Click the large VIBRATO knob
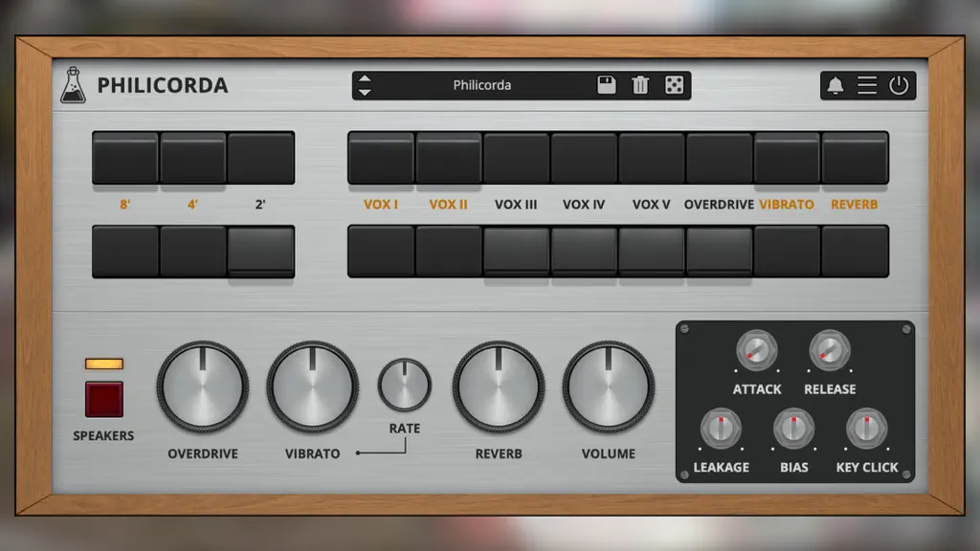Viewport: 980px width, 551px height. [x=313, y=386]
